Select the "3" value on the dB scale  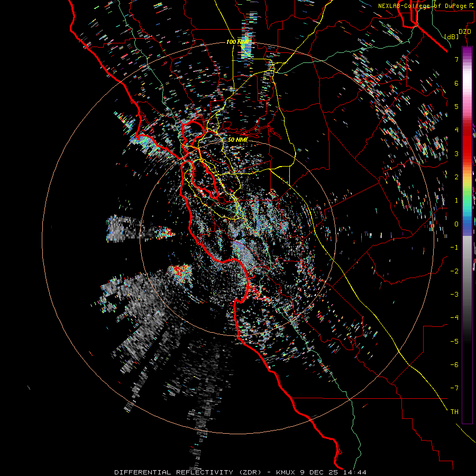click(x=456, y=153)
